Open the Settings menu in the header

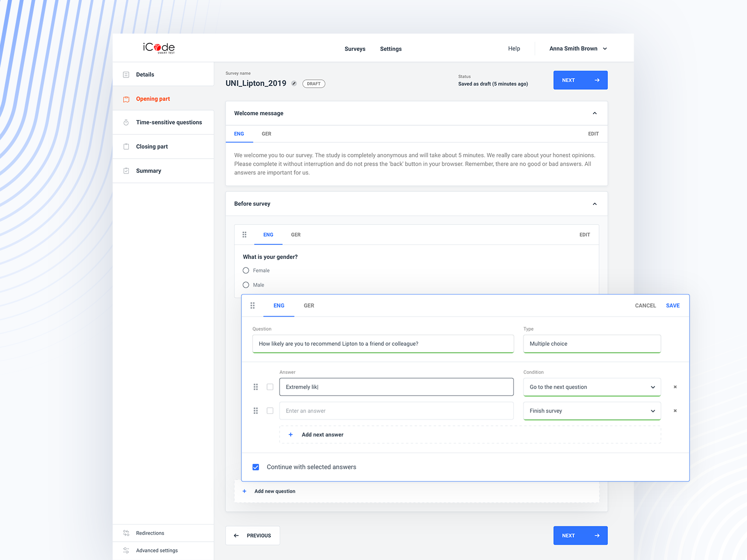tap(391, 49)
